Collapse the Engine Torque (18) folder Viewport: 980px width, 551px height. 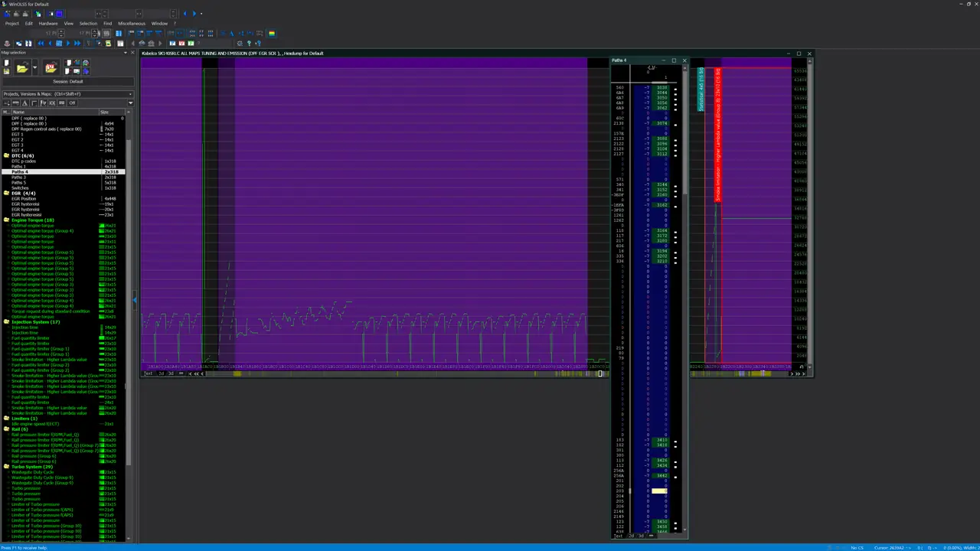point(6,220)
